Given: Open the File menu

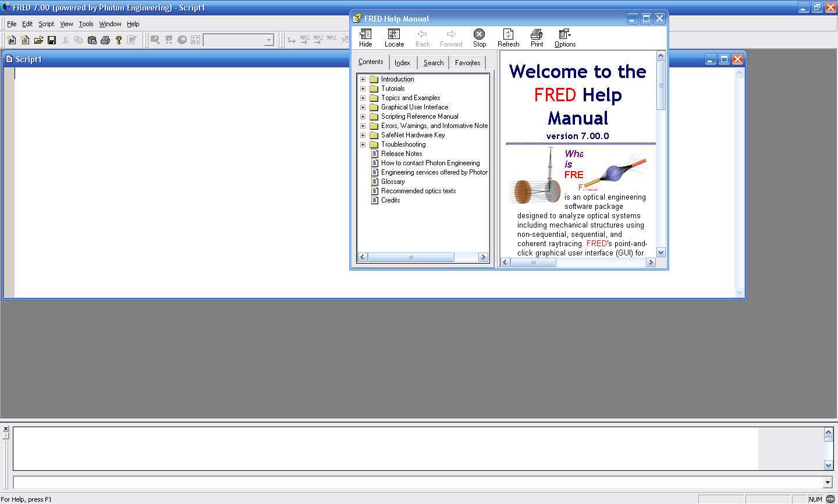Looking at the screenshot, I should [12, 24].
